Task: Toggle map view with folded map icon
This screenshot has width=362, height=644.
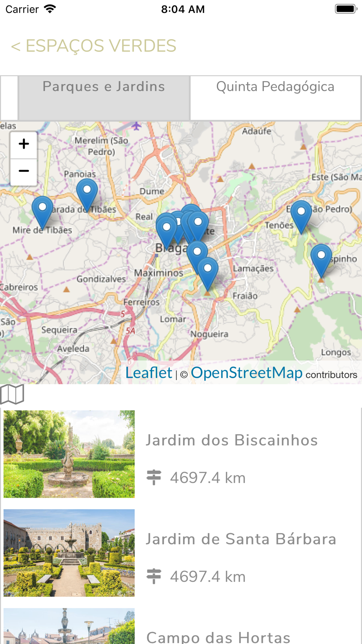Action: point(12,394)
